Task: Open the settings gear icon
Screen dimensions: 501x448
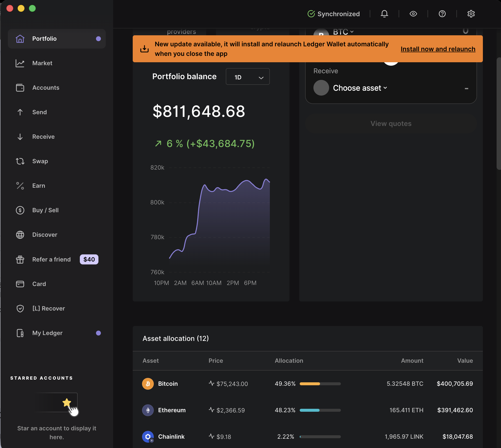Action: point(471,14)
